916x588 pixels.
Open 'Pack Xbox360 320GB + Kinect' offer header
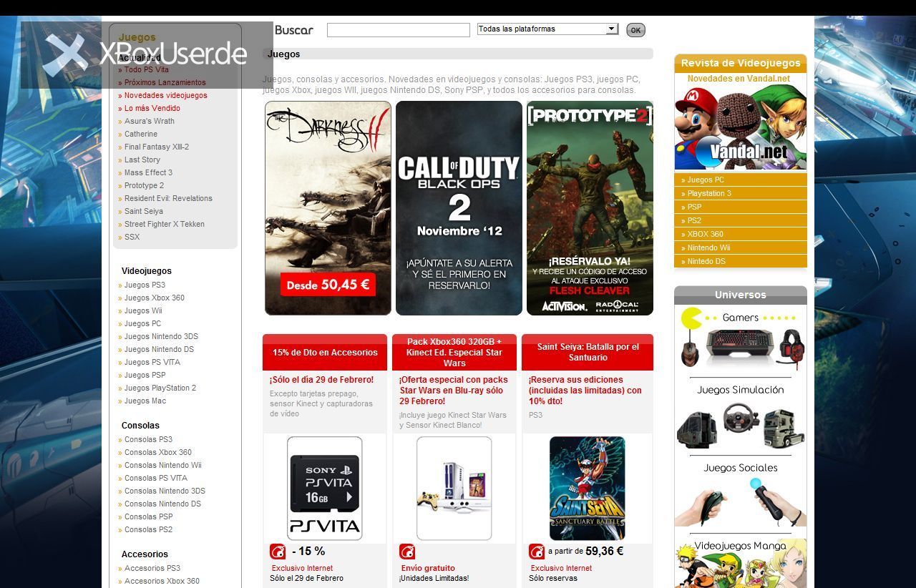(x=454, y=352)
